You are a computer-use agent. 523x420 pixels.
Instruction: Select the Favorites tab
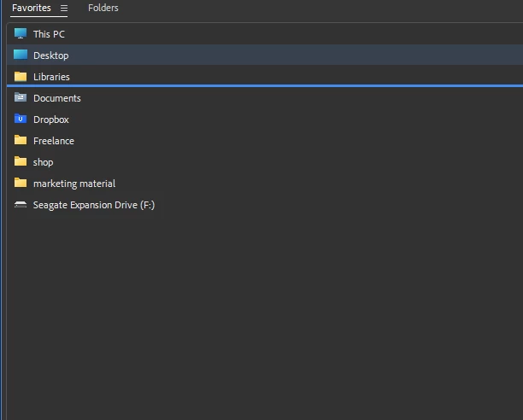(32, 8)
